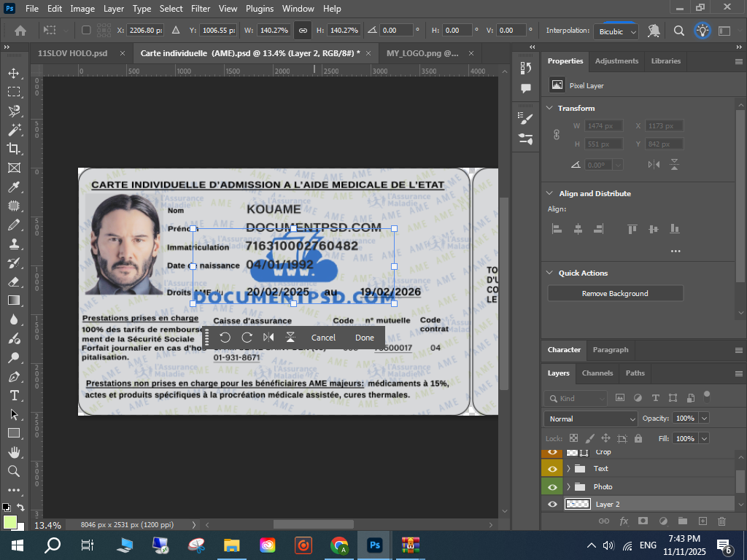The height and width of the screenshot is (560, 747).
Task: Toggle visibility of the Text group
Action: coord(552,469)
